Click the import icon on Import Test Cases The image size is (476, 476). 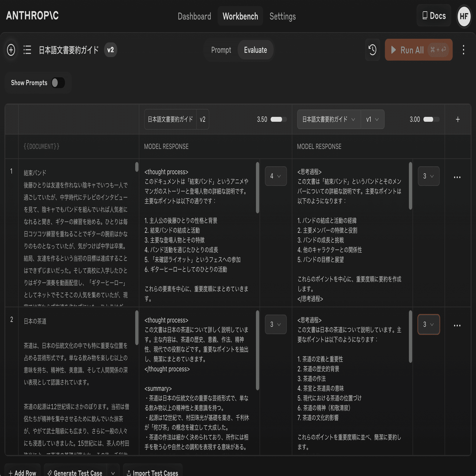128,473
